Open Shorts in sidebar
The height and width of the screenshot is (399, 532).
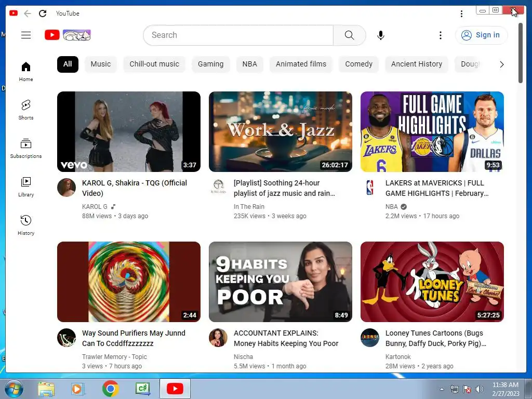[26, 110]
